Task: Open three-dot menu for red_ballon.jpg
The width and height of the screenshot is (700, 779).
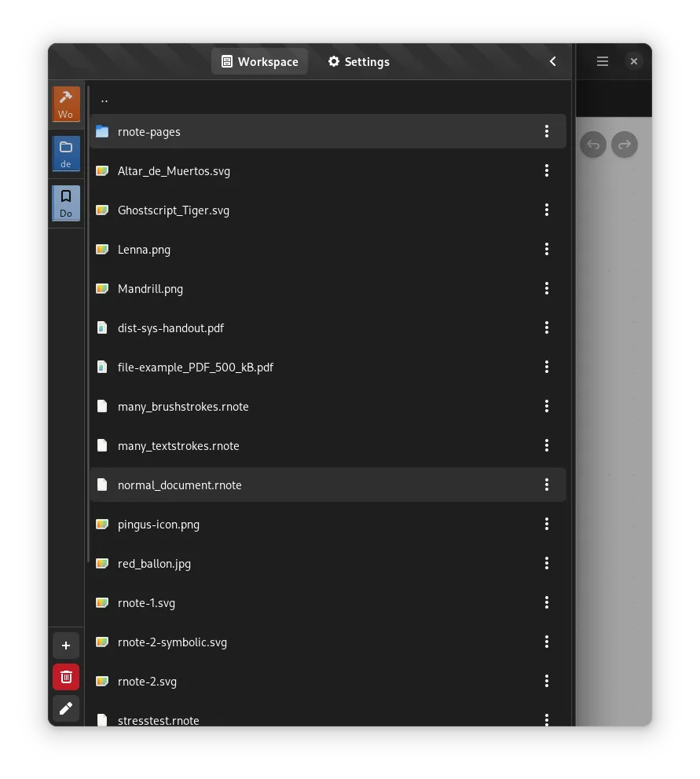Action: [546, 563]
